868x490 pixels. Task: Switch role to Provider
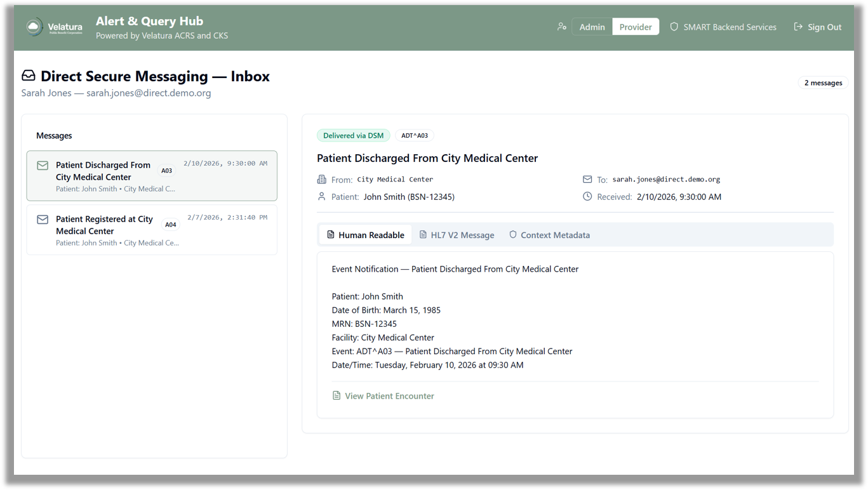[x=636, y=27]
